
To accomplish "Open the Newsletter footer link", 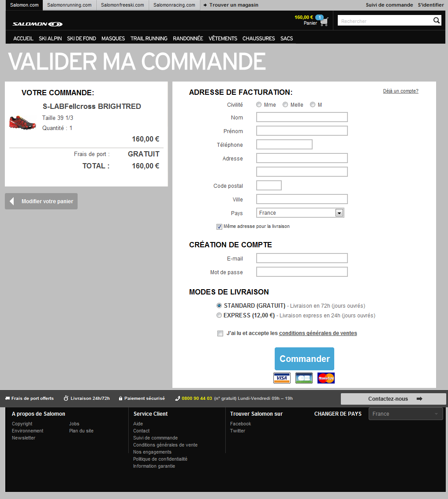I will tap(23, 438).
